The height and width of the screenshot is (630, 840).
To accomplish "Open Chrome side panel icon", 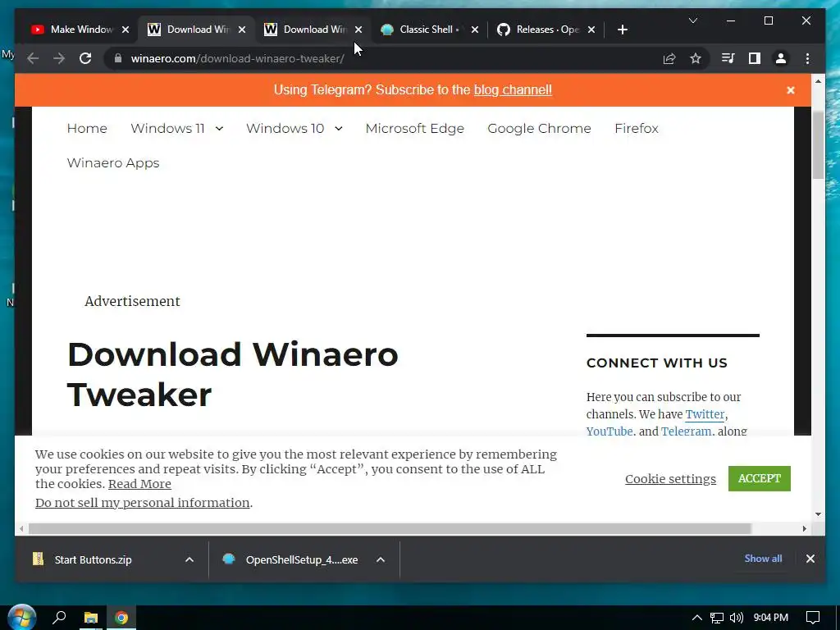I will click(x=755, y=58).
